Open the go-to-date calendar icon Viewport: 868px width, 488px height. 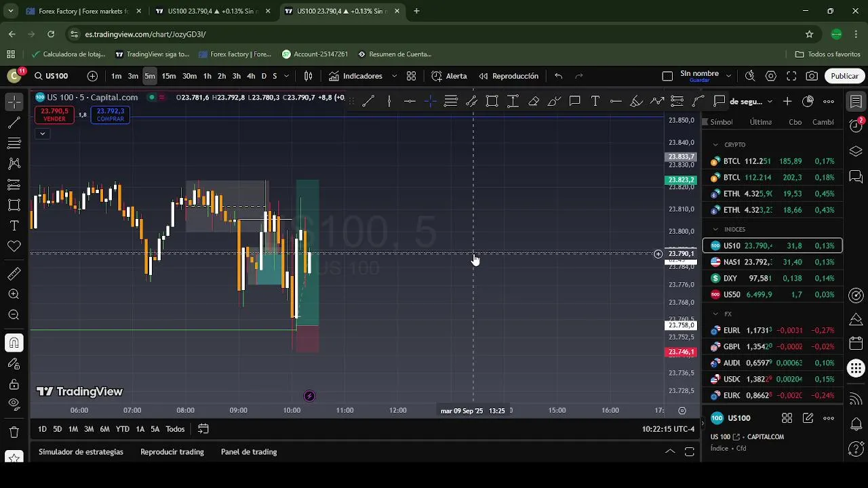point(203,429)
